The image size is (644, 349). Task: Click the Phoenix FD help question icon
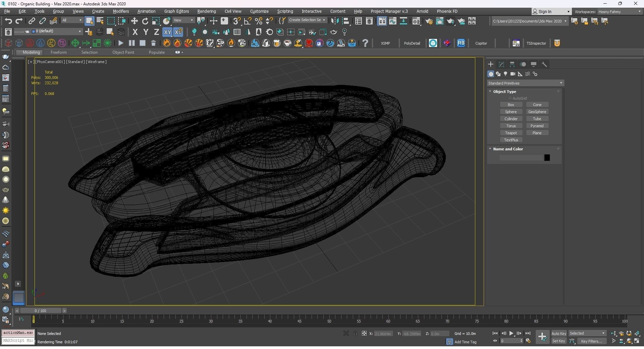pos(365,43)
